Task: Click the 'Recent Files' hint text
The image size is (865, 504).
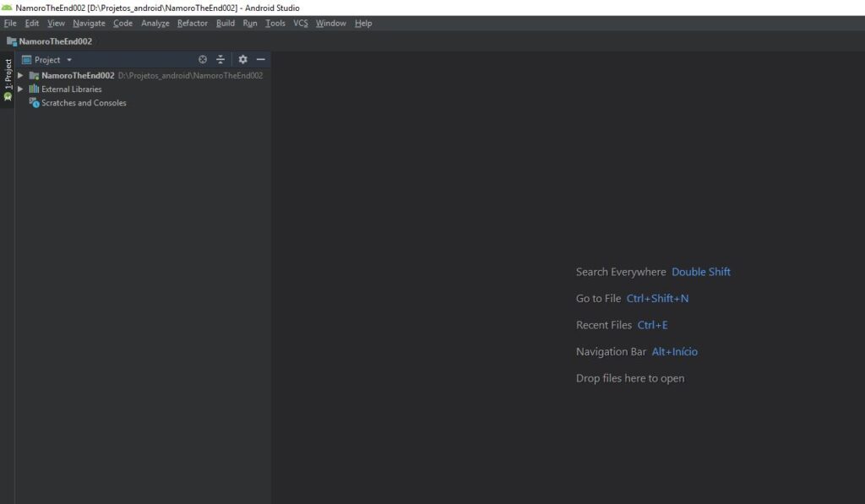Action: coord(603,325)
